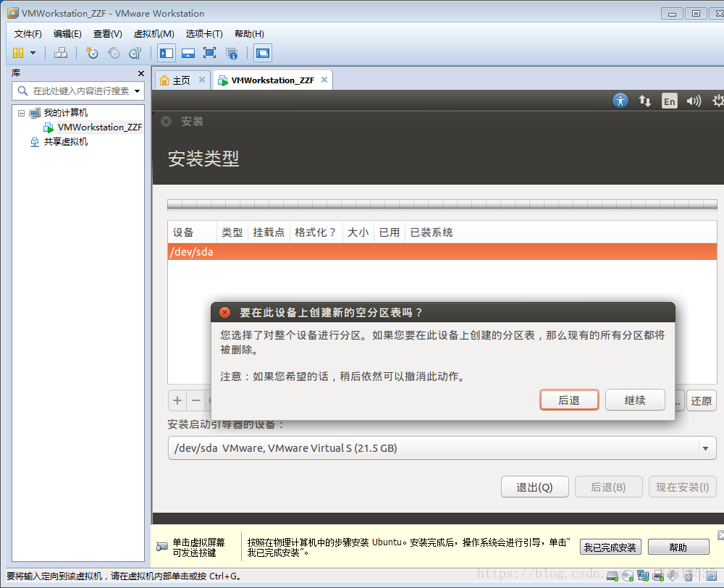Open the library search dropdown arrow
Image resolution: width=724 pixels, height=588 pixels.
pos(137,91)
